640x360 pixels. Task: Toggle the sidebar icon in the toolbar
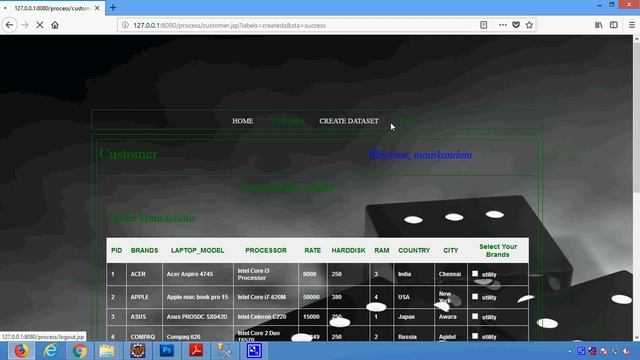point(613,25)
